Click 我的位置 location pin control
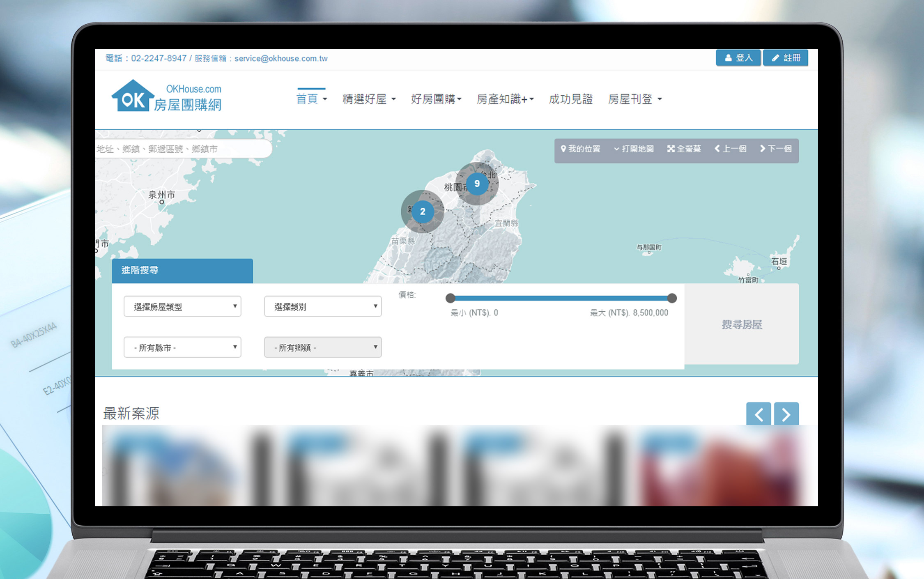Image resolution: width=924 pixels, height=579 pixels. coord(580,149)
